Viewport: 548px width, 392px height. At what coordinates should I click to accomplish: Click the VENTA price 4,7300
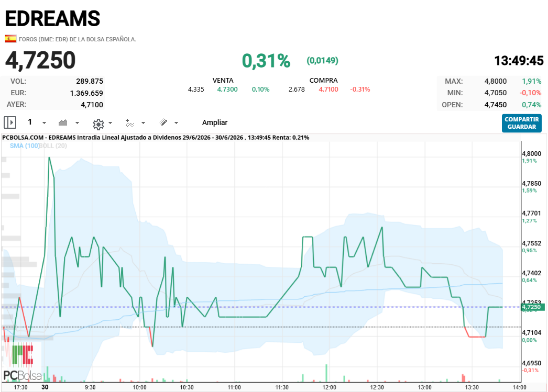(227, 89)
